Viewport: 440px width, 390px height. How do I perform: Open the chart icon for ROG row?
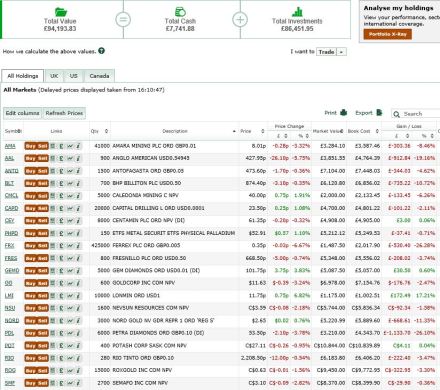click(x=70, y=371)
